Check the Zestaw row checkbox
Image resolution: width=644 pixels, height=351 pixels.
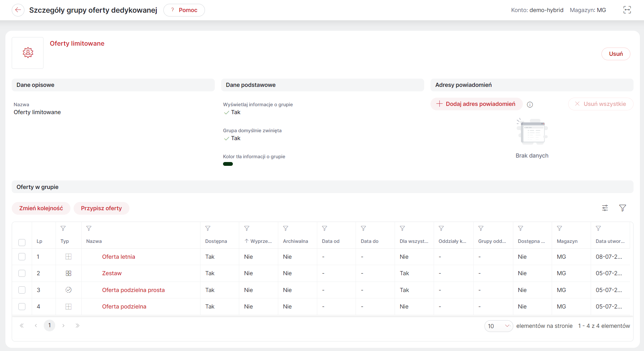click(x=22, y=273)
